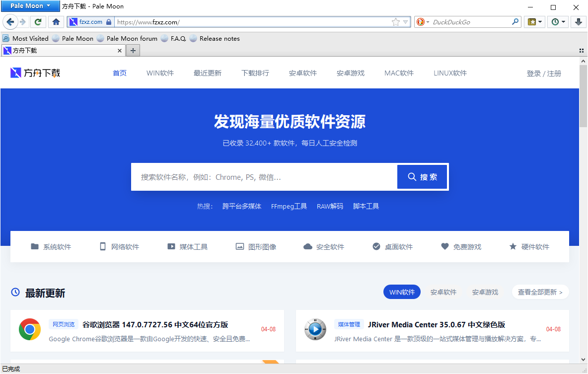Reload the current page
Viewport: 588px width, 374px height.
click(x=38, y=22)
